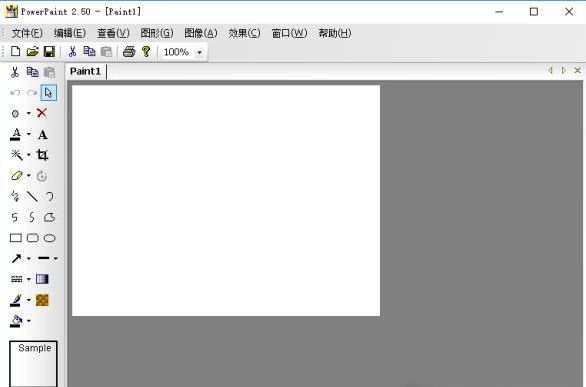Image resolution: width=586 pixels, height=387 pixels.
Task: Open the 图像(A) menu
Action: [x=201, y=33]
